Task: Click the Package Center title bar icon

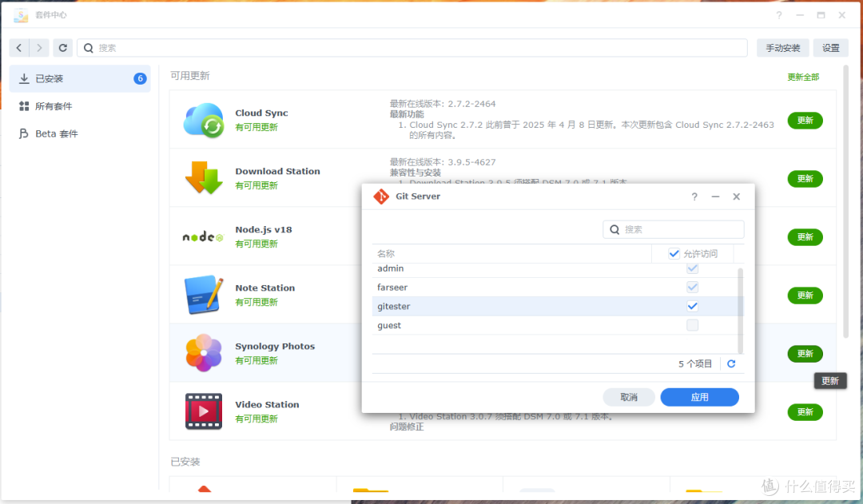Action: pyautogui.click(x=21, y=15)
